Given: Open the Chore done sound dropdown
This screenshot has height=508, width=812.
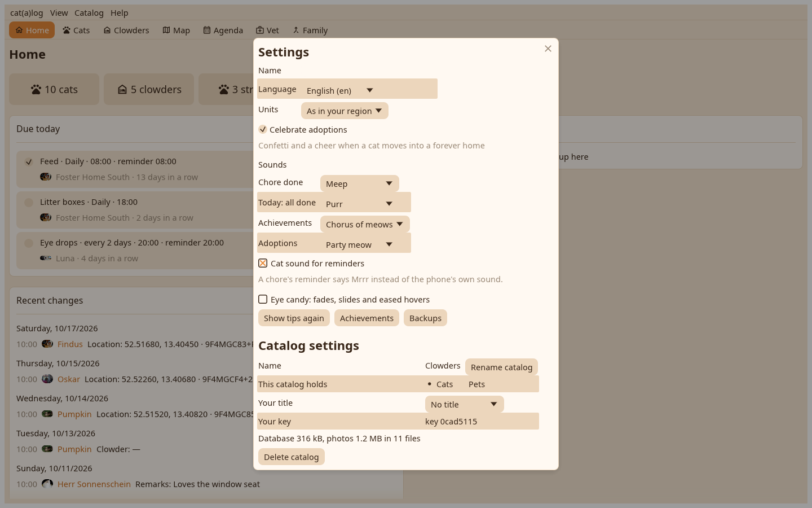Looking at the screenshot, I should coord(360,183).
